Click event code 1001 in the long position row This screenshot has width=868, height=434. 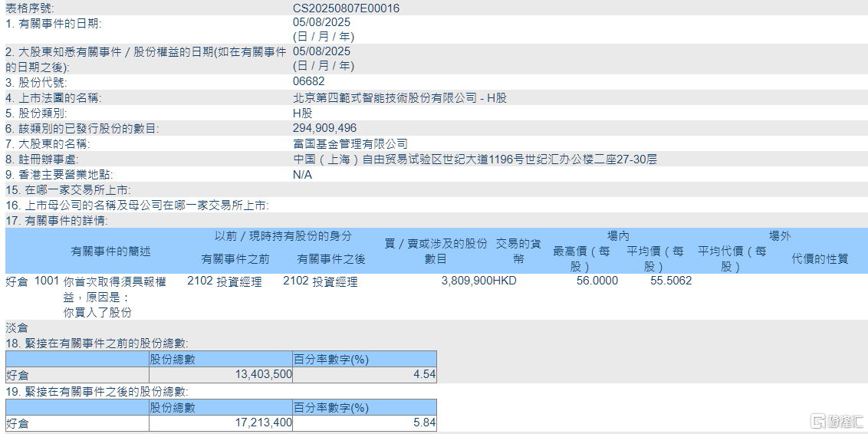(47, 281)
